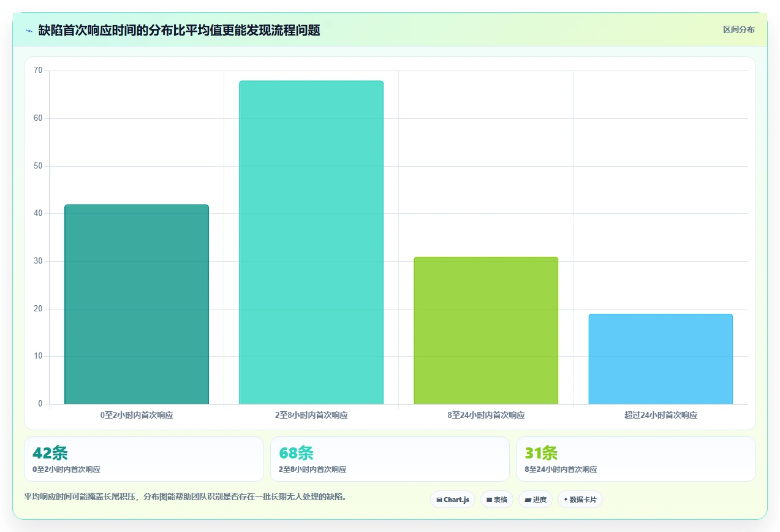
Task: Select the 表格 tag chip
Action: point(497,500)
